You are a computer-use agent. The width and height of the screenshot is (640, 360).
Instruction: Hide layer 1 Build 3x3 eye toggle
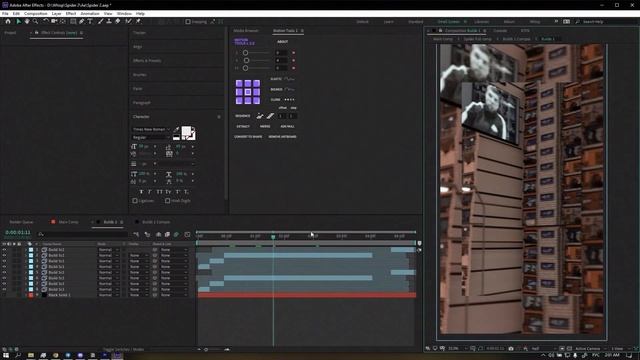(x=4, y=249)
